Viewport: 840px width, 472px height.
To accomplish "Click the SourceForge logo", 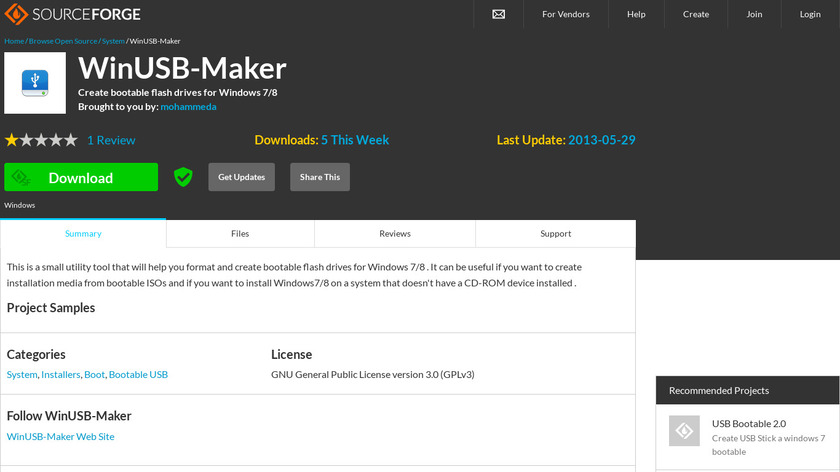I will tap(72, 14).
